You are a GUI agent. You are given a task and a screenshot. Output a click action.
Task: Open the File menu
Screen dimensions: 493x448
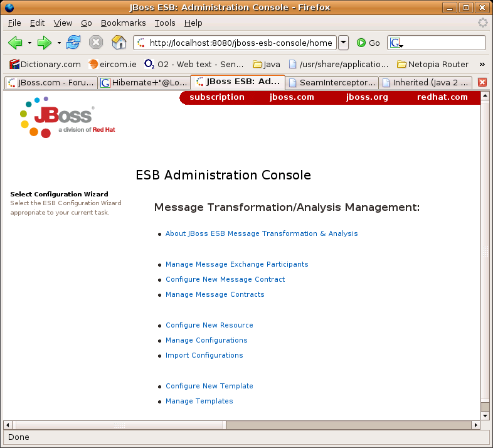click(x=14, y=23)
